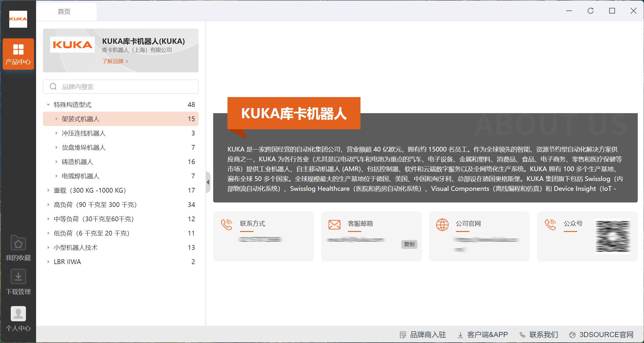The height and width of the screenshot is (343, 644).
Task: Select 冲压连线机器人 in the tree
Action: 121,133
